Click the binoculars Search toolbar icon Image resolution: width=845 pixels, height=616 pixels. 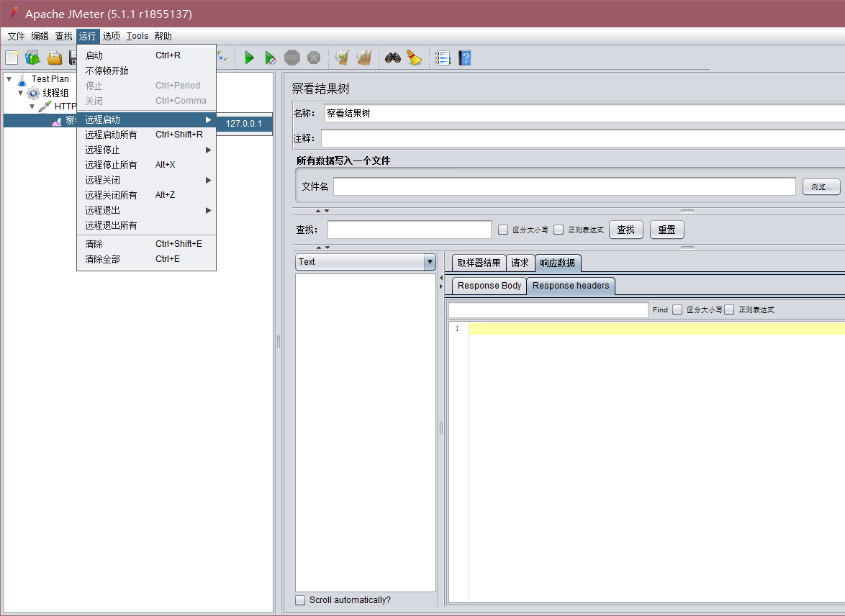[392, 58]
